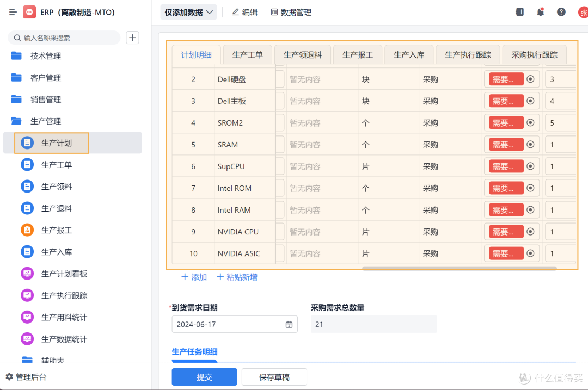The image size is (588, 390).
Task: Open the notification bell
Action: (x=541, y=12)
